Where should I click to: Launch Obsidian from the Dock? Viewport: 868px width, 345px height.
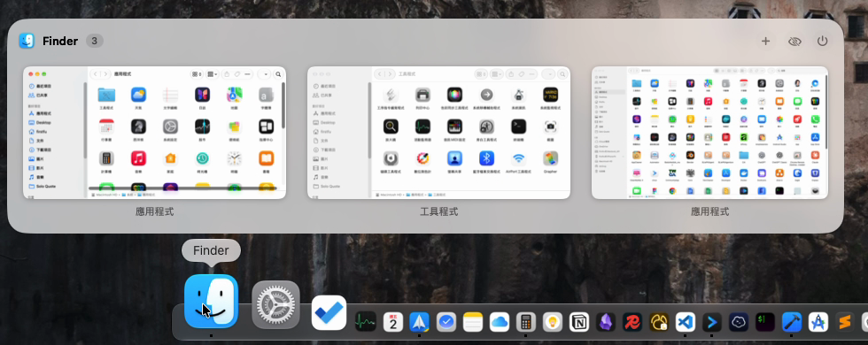click(606, 322)
